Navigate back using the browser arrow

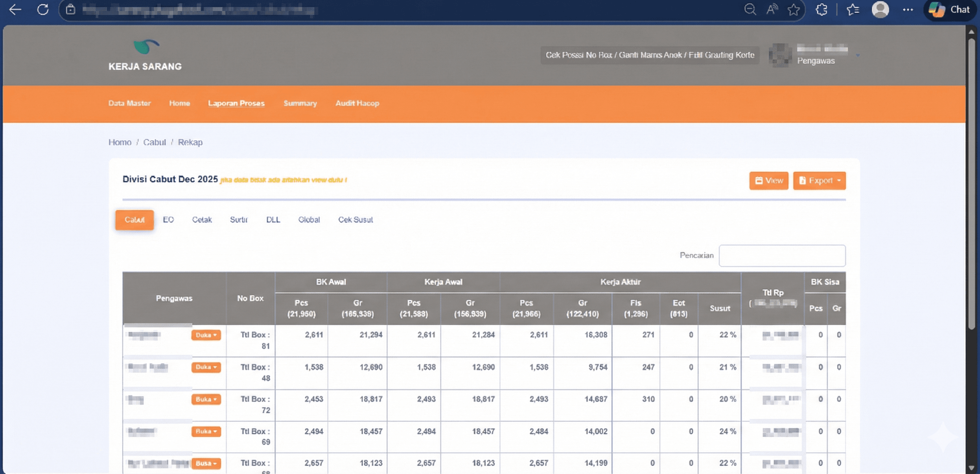pos(15,10)
